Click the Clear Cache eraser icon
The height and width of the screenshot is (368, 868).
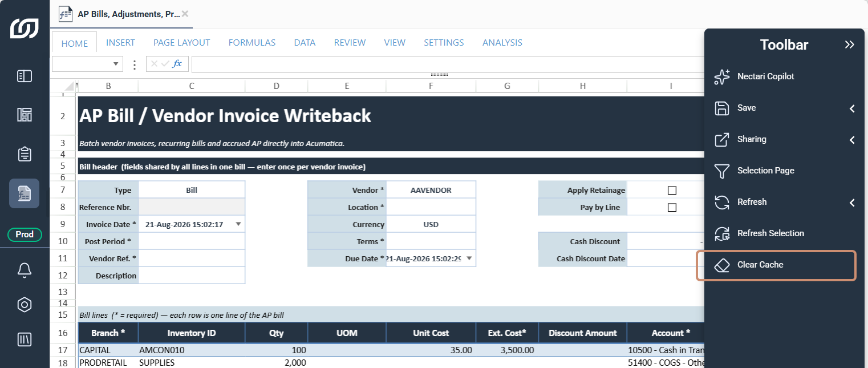pyautogui.click(x=722, y=265)
